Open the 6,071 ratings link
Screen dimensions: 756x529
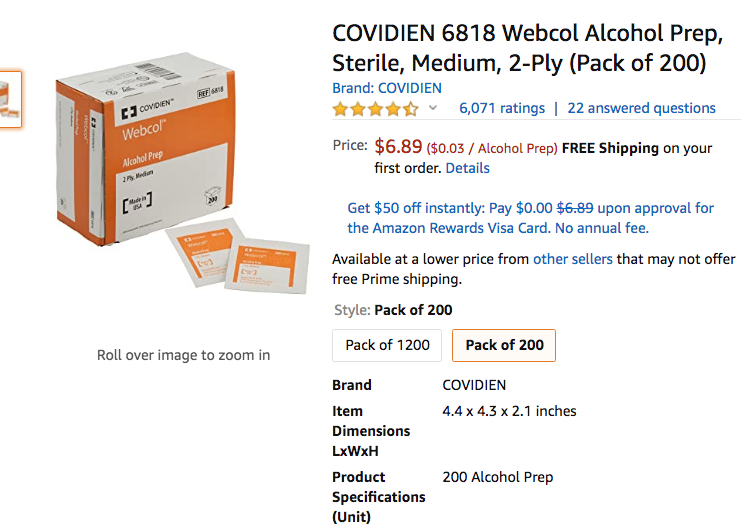point(501,108)
